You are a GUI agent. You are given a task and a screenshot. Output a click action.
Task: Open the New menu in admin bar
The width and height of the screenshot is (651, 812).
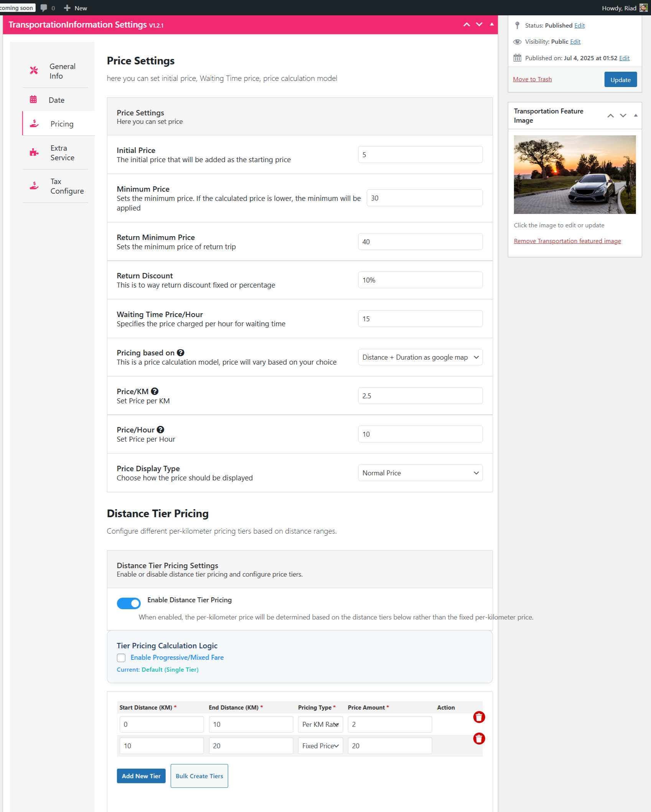click(x=76, y=8)
